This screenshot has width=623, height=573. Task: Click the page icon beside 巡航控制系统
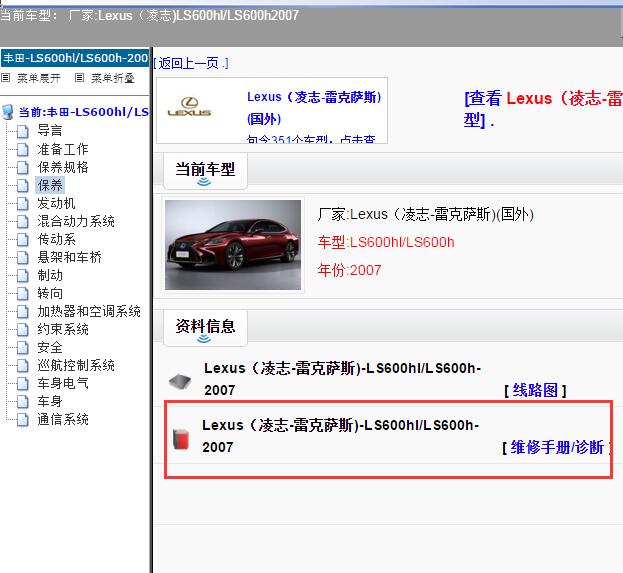(x=23, y=366)
